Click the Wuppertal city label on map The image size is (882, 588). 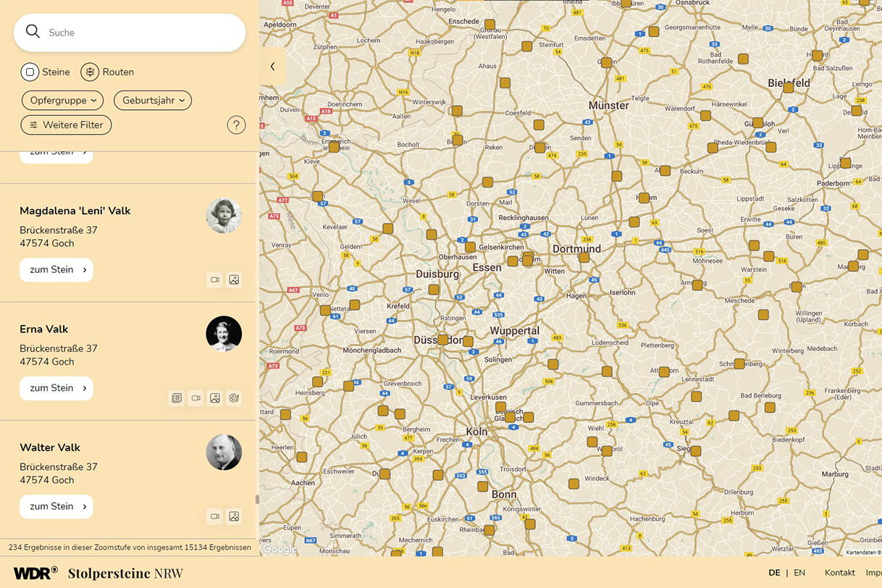515,331
